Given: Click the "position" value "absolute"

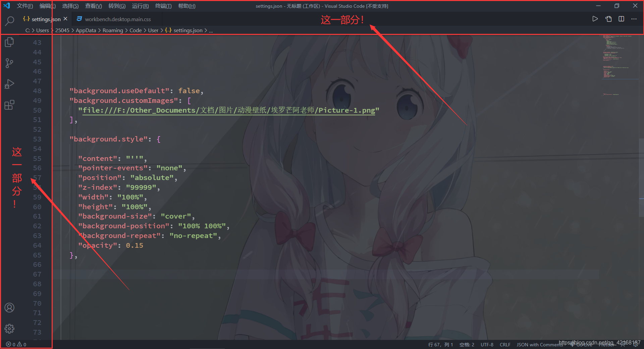Looking at the screenshot, I should pos(152,178).
